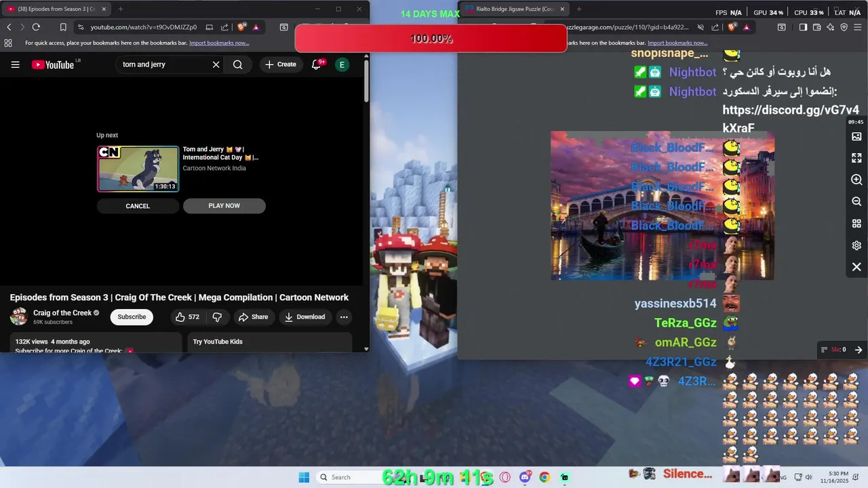Go to the YouTube home logo

[53, 64]
